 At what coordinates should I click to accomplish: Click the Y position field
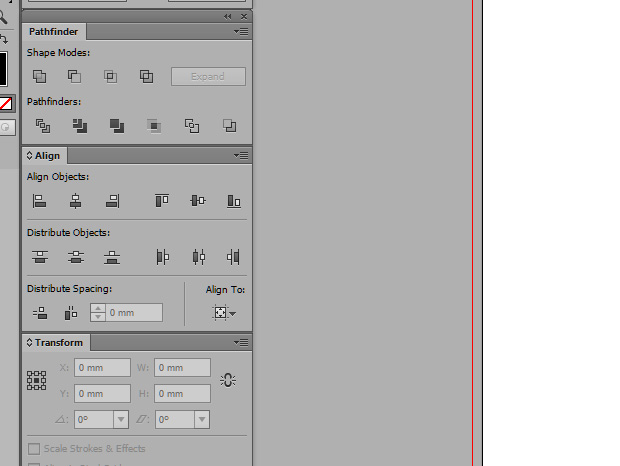pos(102,394)
